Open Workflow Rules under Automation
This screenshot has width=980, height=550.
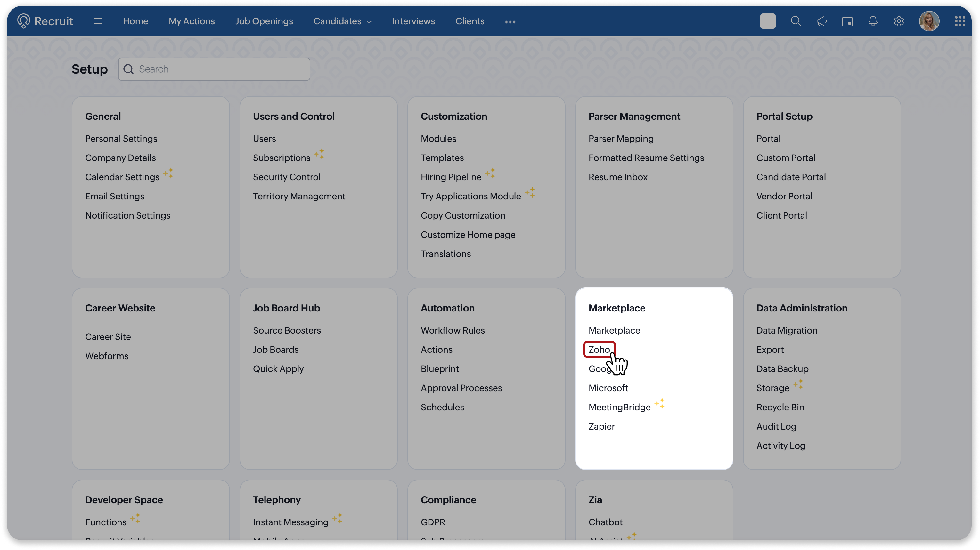[452, 330]
